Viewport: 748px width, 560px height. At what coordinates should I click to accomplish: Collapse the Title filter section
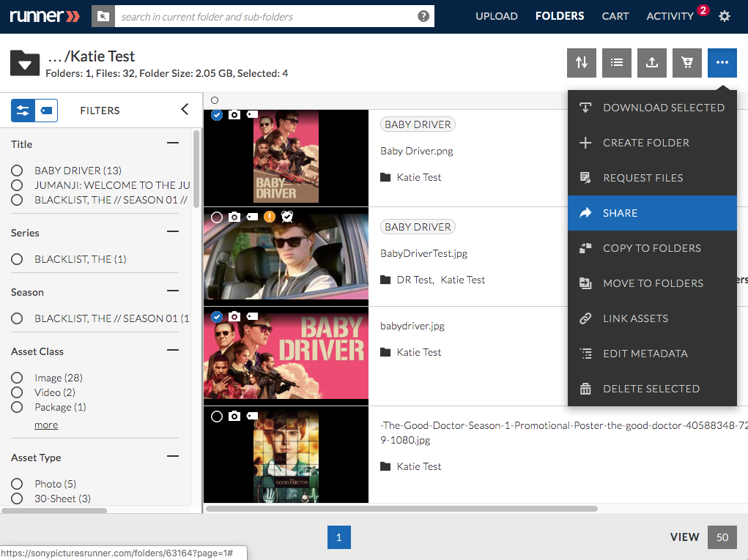173,143
